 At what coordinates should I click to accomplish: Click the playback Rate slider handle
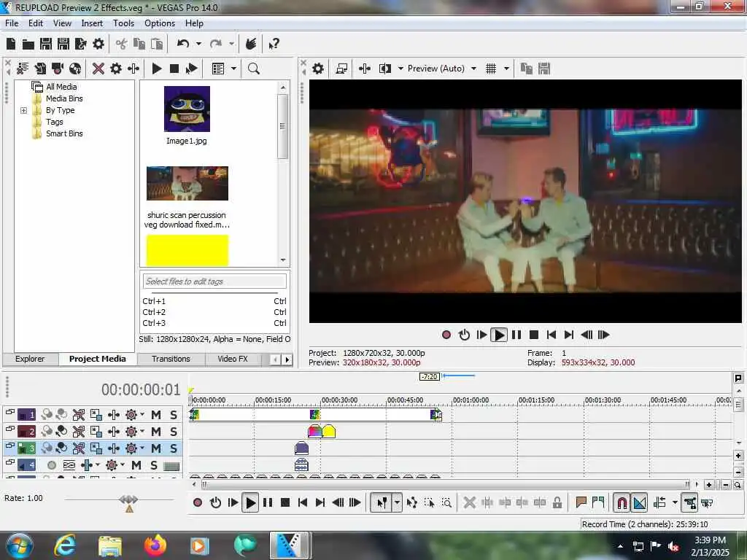pos(129,500)
